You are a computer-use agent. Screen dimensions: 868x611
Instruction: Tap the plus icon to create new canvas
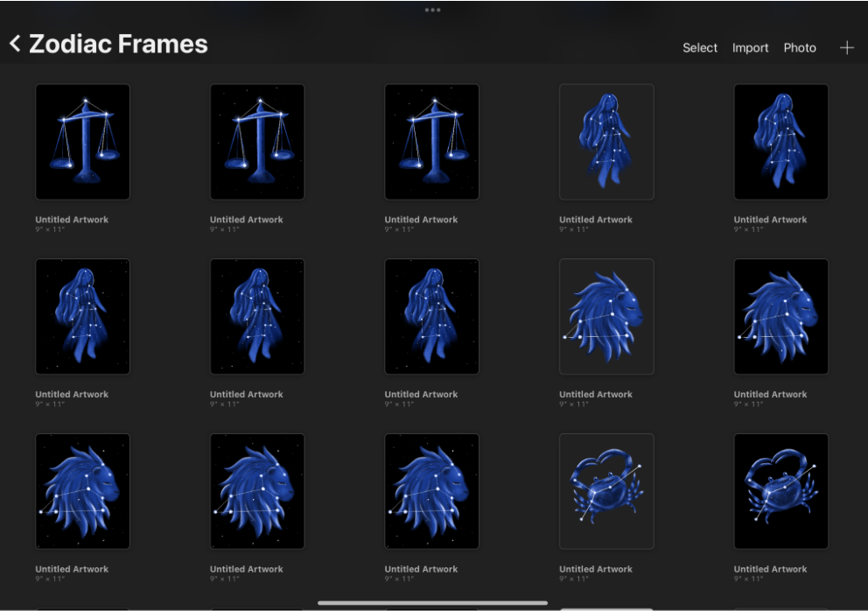(846, 48)
